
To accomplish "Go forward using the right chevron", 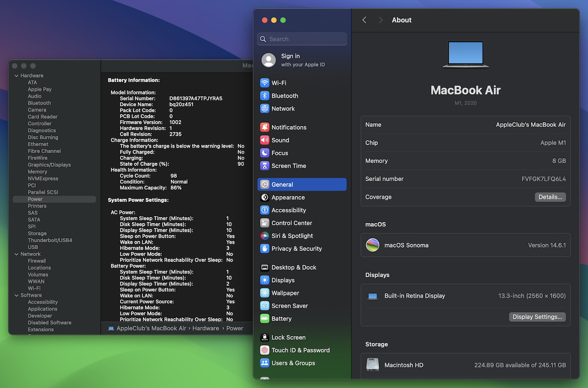I will 380,20.
